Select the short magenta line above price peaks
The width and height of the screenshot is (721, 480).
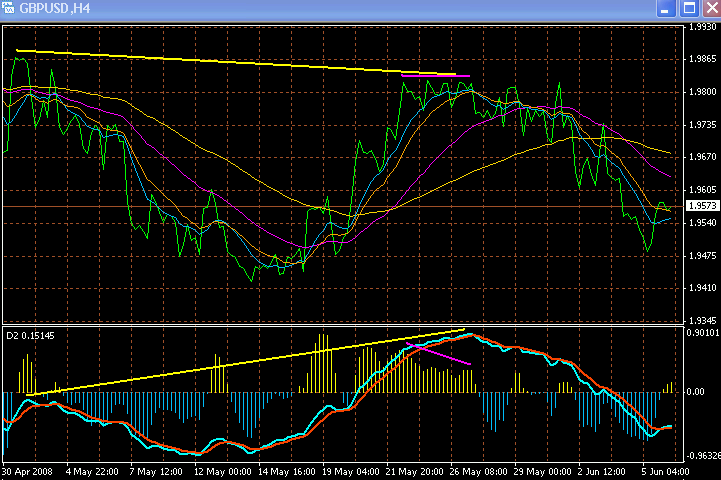(x=435, y=75)
